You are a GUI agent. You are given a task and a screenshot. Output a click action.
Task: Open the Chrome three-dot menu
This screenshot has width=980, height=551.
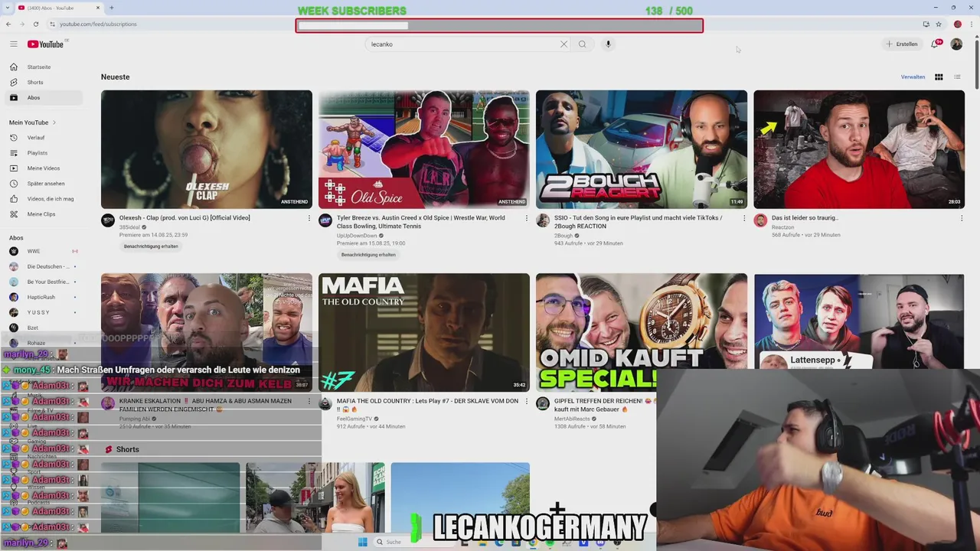click(971, 24)
